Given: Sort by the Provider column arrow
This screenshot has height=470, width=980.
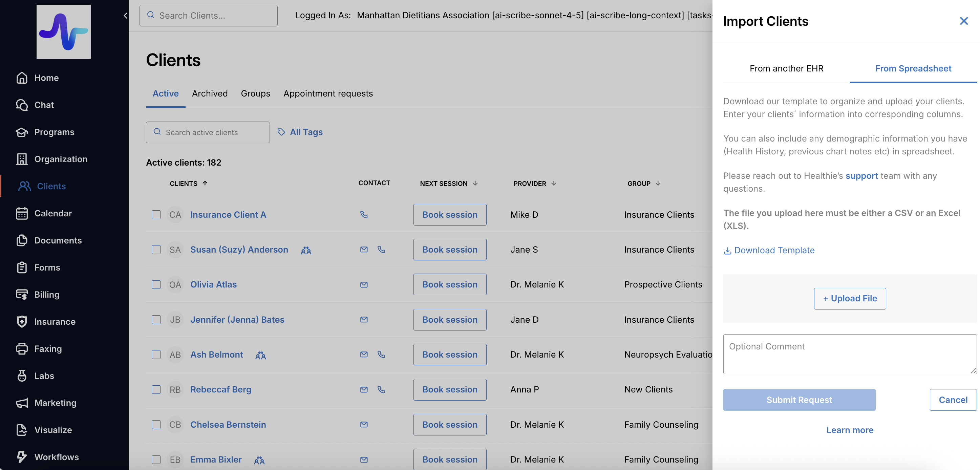Looking at the screenshot, I should click(x=554, y=184).
